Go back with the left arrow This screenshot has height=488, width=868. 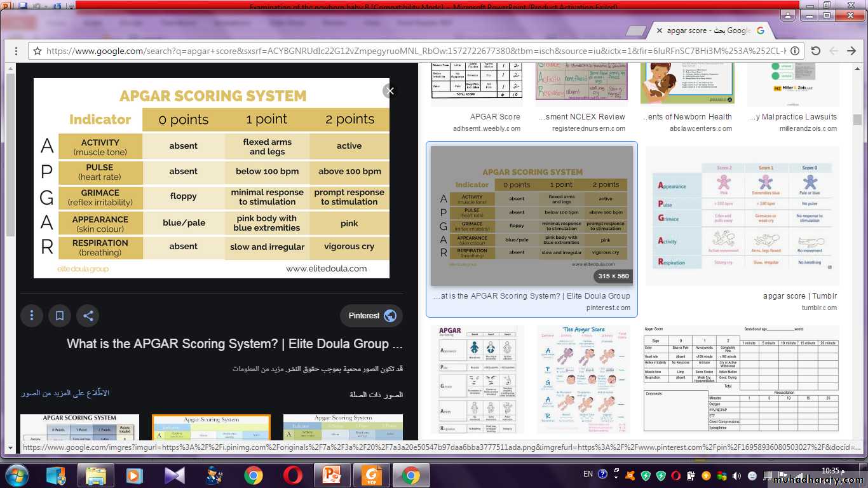[x=834, y=51]
